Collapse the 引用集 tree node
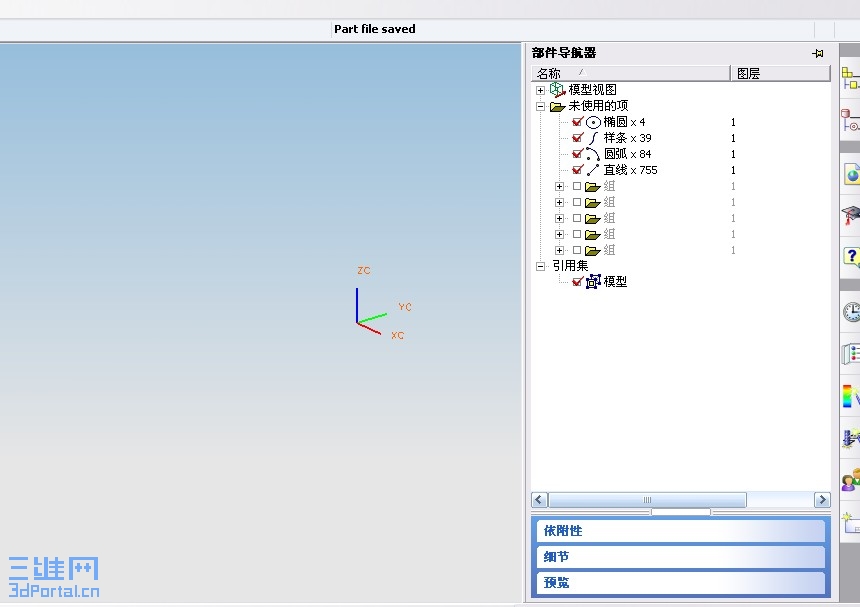This screenshot has height=607, width=860. click(x=541, y=266)
